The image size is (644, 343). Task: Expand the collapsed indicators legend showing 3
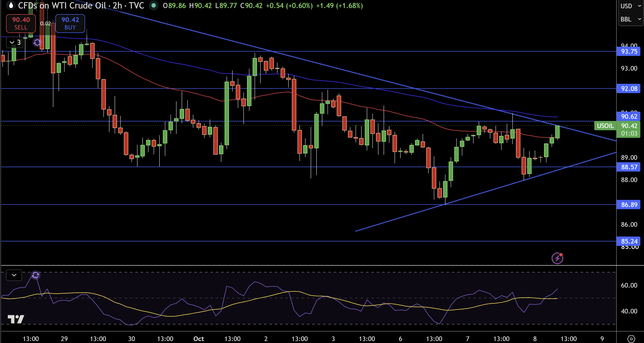click(x=15, y=42)
